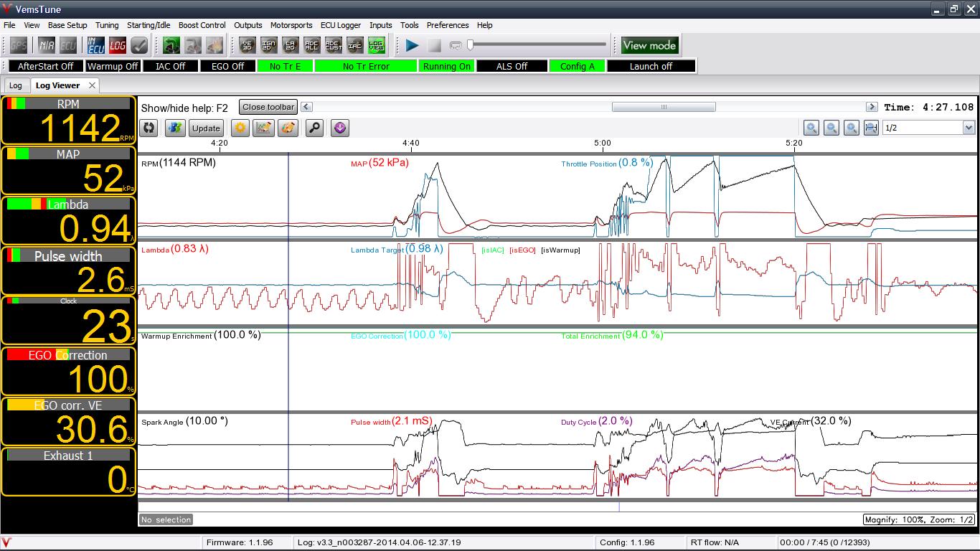Toggle the View mode button

649,45
